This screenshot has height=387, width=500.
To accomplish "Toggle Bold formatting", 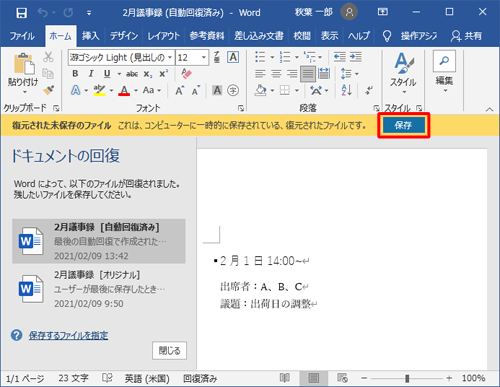I will tap(75, 73).
